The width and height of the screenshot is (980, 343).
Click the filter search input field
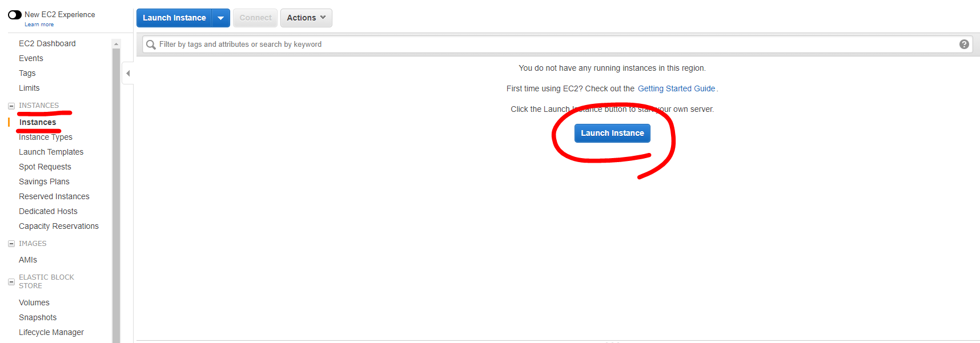point(557,45)
